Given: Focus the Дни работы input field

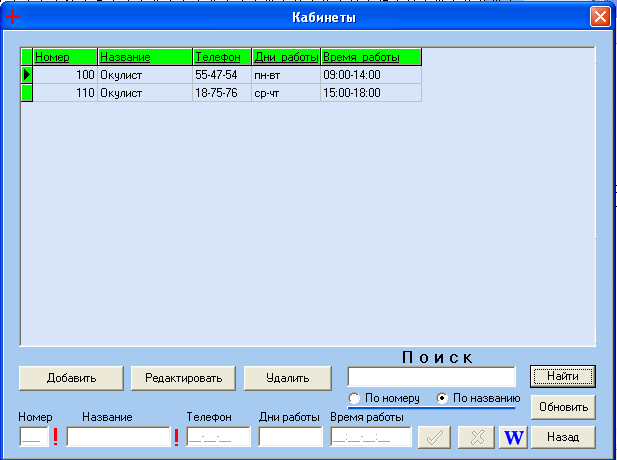Looking at the screenshot, I should pyautogui.click(x=290, y=437).
